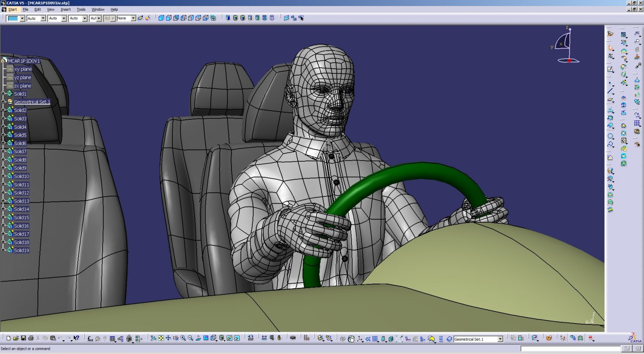Image resolution: width=644 pixels, height=354 pixels.
Task: Open the Geometrical Set.1 combo box dropdown
Action: click(500, 339)
